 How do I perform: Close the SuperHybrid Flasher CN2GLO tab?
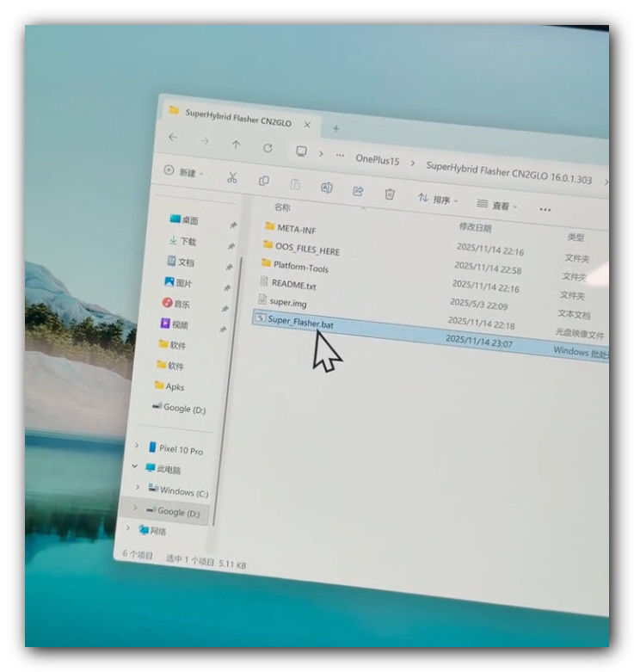pyautogui.click(x=307, y=125)
